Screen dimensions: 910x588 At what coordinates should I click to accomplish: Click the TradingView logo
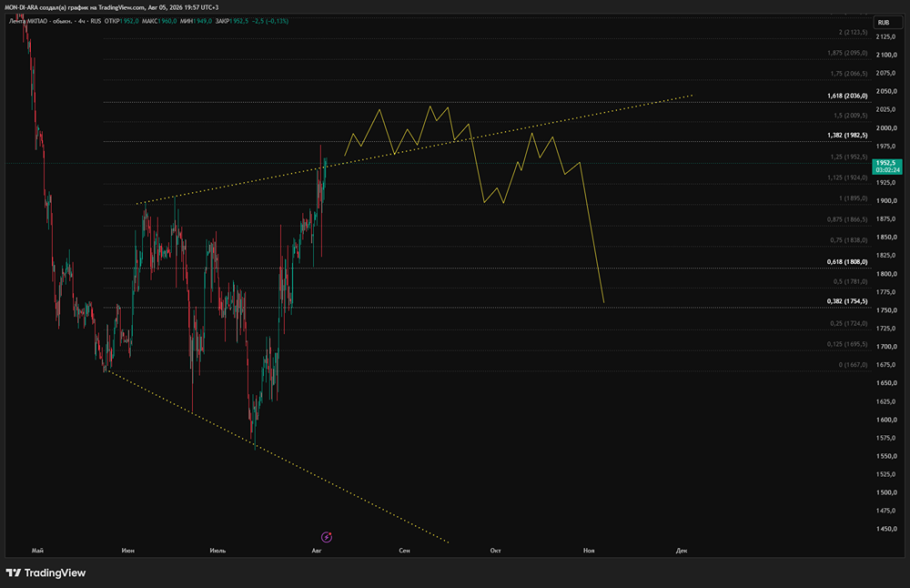[45, 573]
